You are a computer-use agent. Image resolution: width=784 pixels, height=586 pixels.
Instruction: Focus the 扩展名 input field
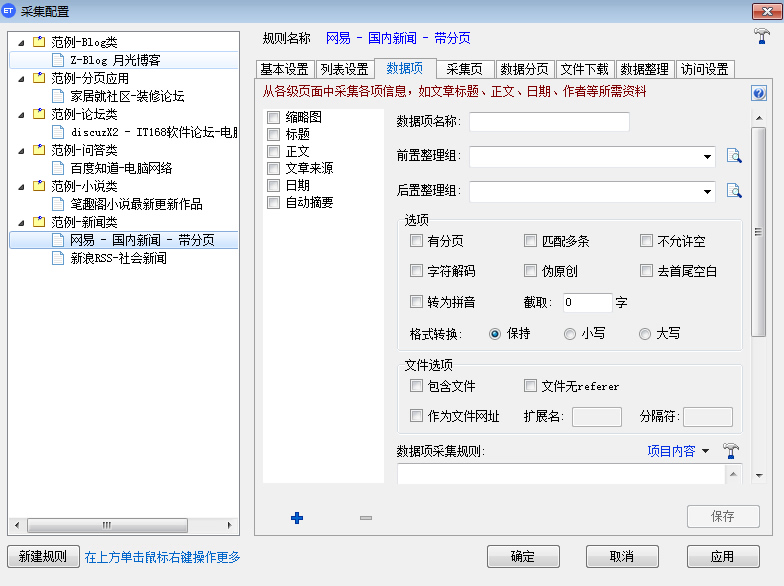pyautogui.click(x=596, y=416)
